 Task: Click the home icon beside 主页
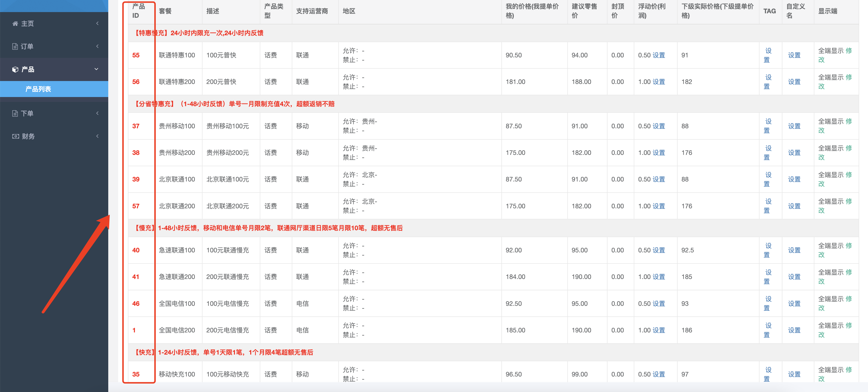(15, 24)
